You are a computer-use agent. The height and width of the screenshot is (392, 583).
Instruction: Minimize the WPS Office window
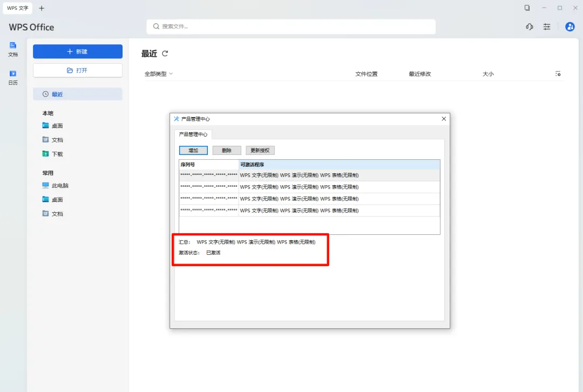(544, 8)
